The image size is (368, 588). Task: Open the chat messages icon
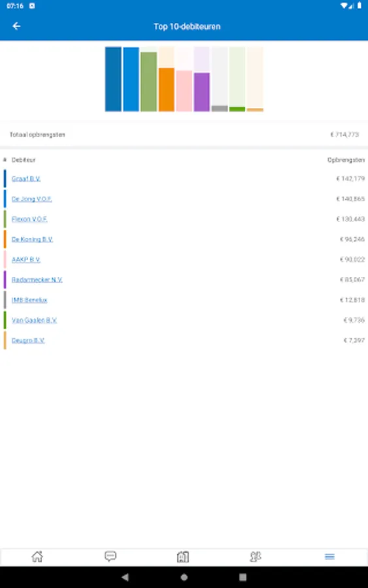point(110,557)
